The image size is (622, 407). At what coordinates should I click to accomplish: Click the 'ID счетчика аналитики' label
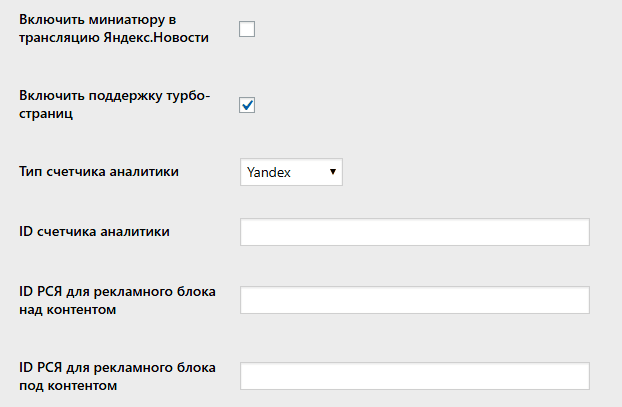click(x=94, y=232)
